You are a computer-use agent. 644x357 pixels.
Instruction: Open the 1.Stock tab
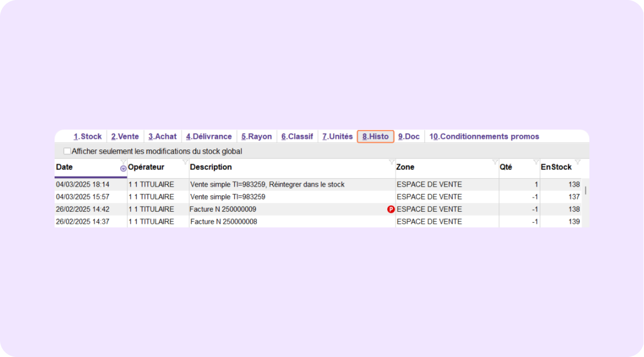point(87,137)
